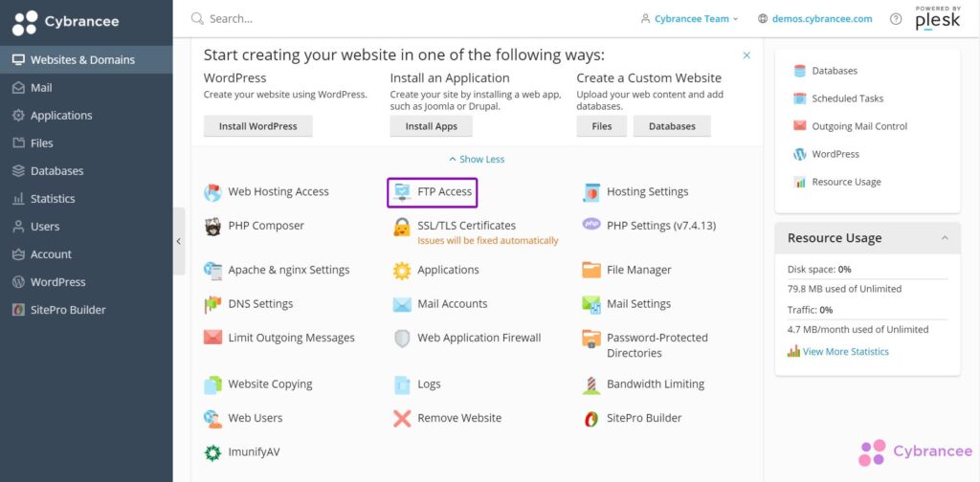Screen dimensions: 980x482
Task: Collapse the Resource Usage panel
Action: pos(945,238)
